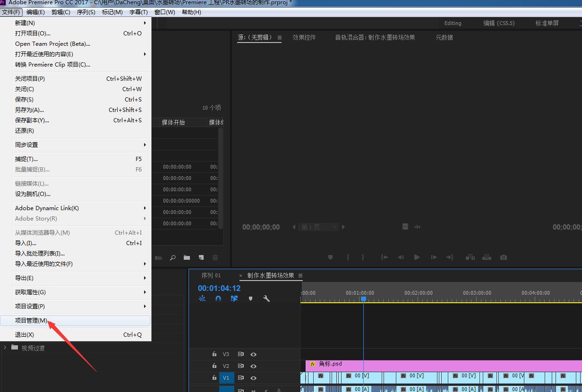Toggle sync lock for track V3

point(240,354)
